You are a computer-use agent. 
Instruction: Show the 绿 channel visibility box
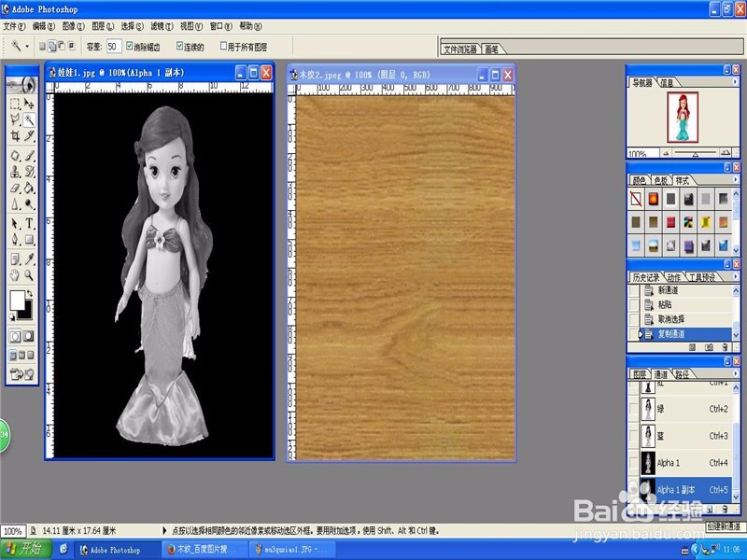pos(633,409)
